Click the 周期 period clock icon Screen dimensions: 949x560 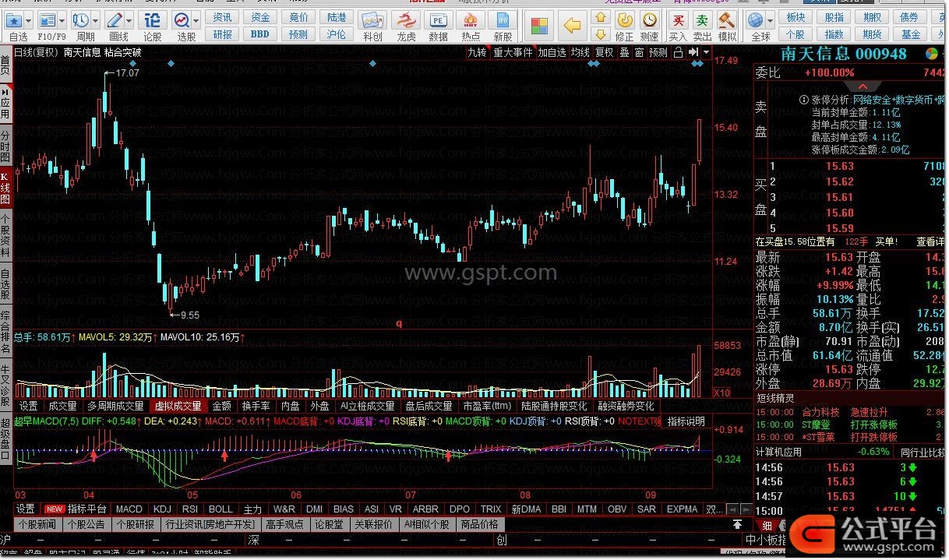[81, 20]
